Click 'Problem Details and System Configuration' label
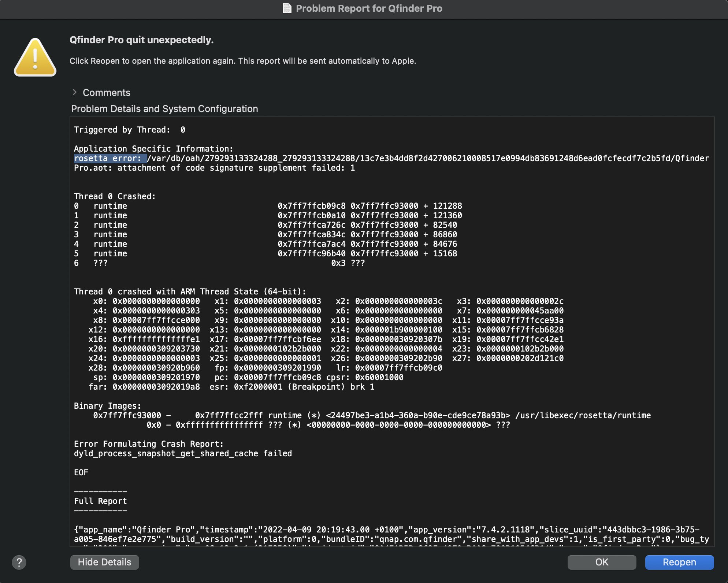This screenshot has width=728, height=583. pyautogui.click(x=164, y=109)
